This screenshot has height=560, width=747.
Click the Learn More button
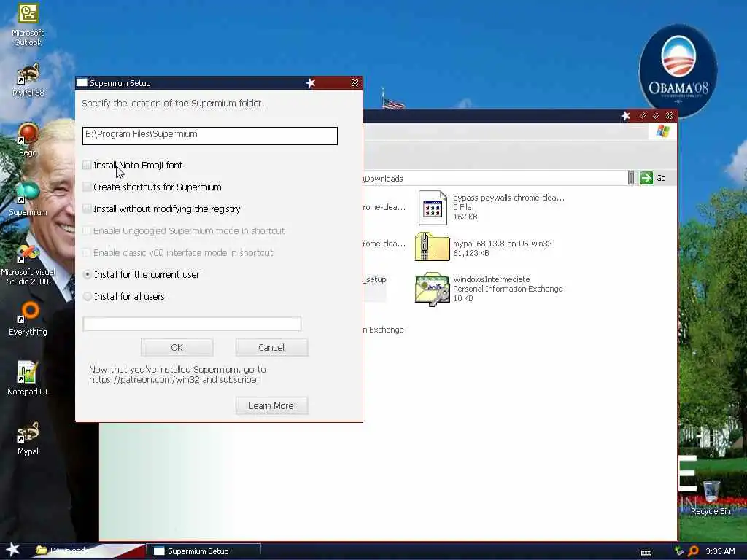pyautogui.click(x=271, y=405)
